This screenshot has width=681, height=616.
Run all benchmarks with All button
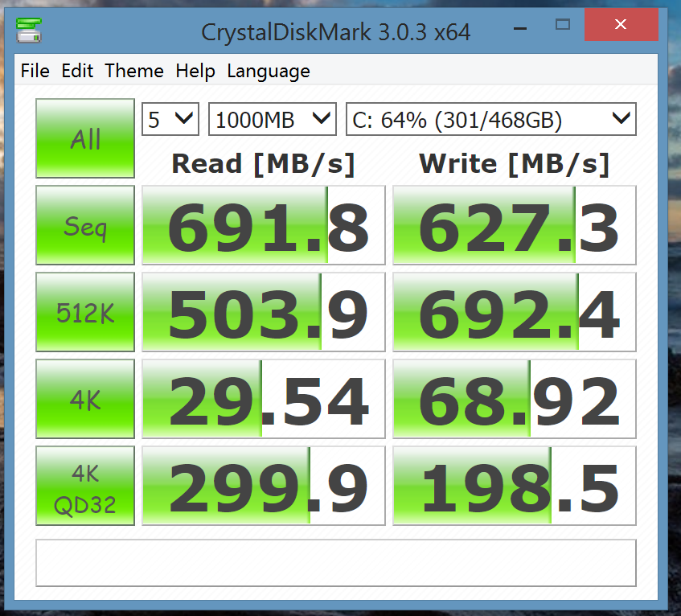coord(85,138)
